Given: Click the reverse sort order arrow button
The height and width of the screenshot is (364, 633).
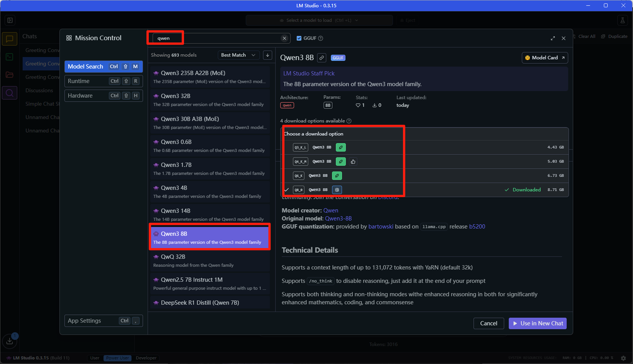Looking at the screenshot, I should [268, 55].
